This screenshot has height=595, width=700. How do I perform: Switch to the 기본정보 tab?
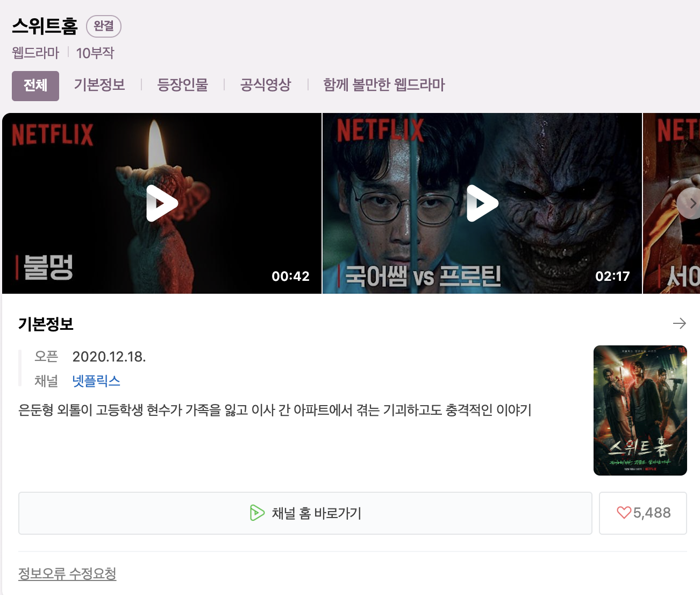tap(99, 85)
